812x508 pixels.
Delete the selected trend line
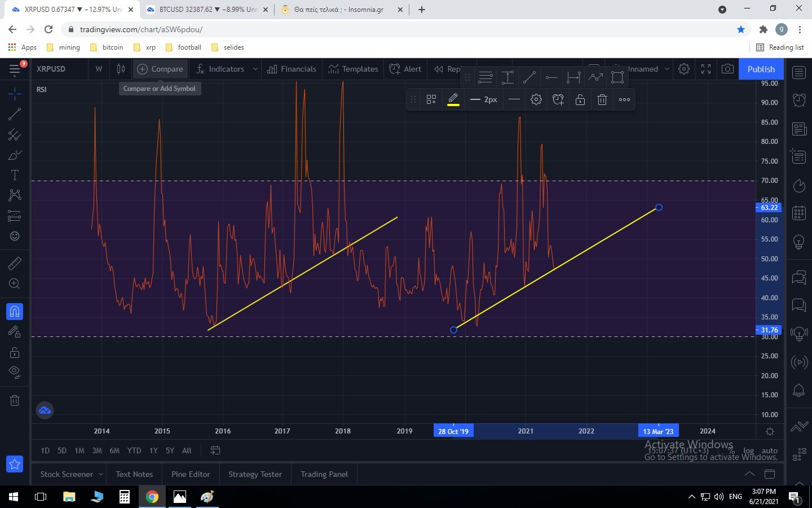pyautogui.click(x=602, y=99)
